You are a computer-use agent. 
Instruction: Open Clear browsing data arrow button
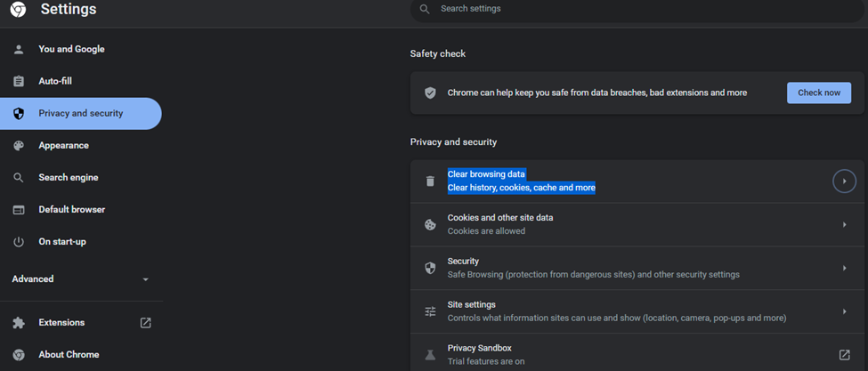844,181
